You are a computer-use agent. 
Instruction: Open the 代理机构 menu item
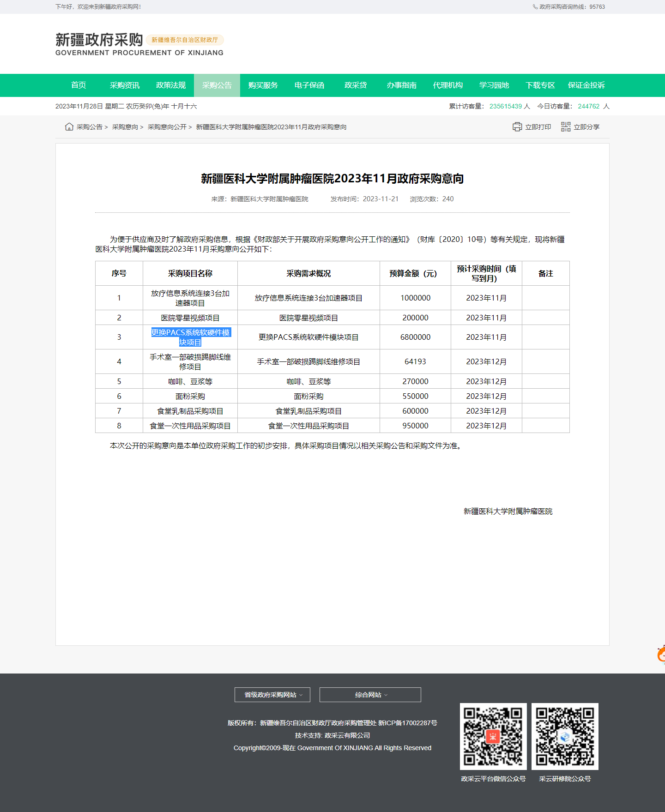(x=448, y=85)
